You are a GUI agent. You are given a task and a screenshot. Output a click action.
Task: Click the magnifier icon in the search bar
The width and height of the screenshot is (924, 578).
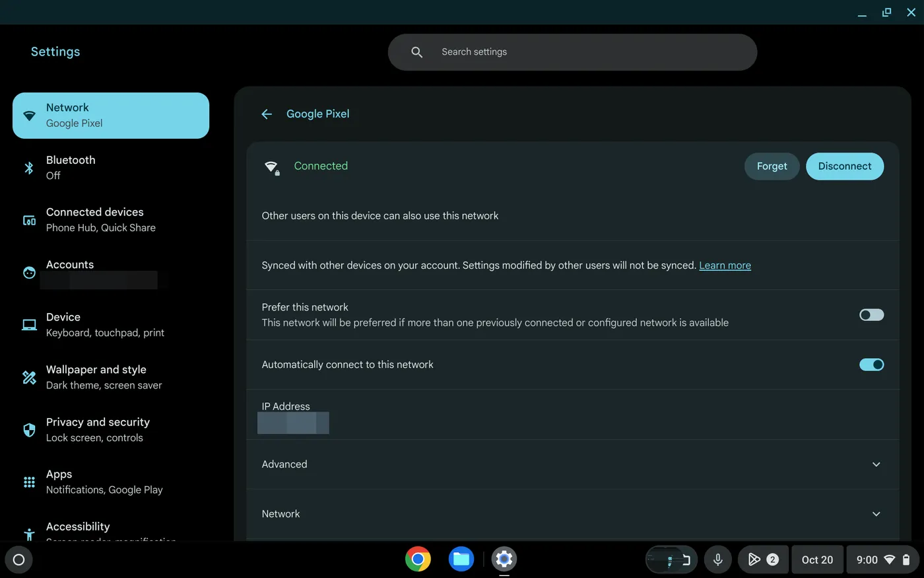point(416,52)
